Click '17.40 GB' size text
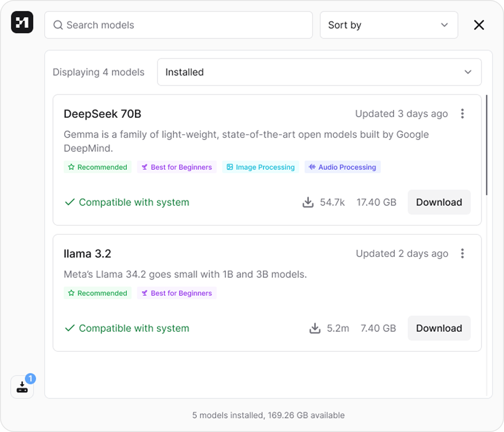The height and width of the screenshot is (432, 504). click(x=376, y=202)
